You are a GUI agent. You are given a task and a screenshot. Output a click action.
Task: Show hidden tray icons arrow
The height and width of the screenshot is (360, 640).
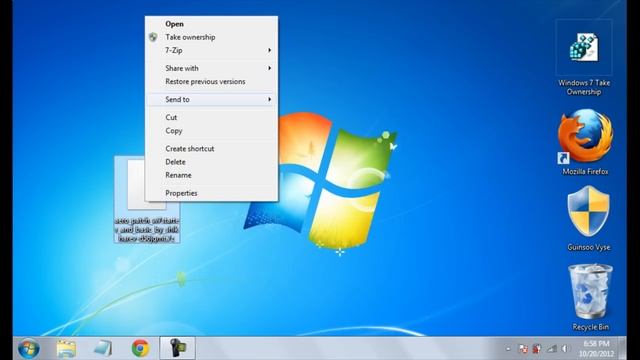pyautogui.click(x=508, y=349)
